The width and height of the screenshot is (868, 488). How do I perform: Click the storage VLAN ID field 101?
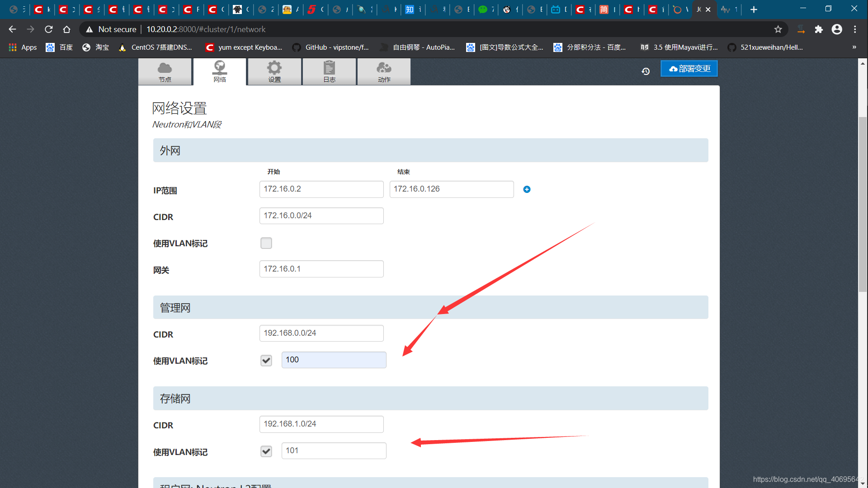(334, 451)
